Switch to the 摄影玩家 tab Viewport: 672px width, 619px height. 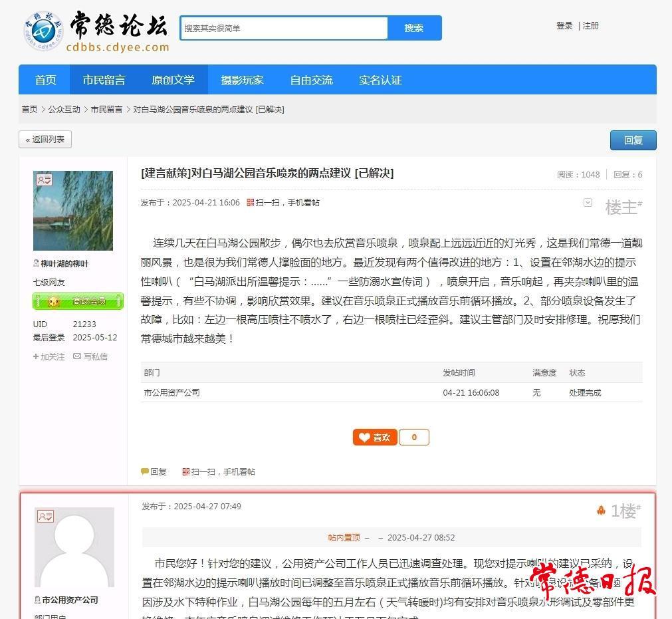pos(242,80)
